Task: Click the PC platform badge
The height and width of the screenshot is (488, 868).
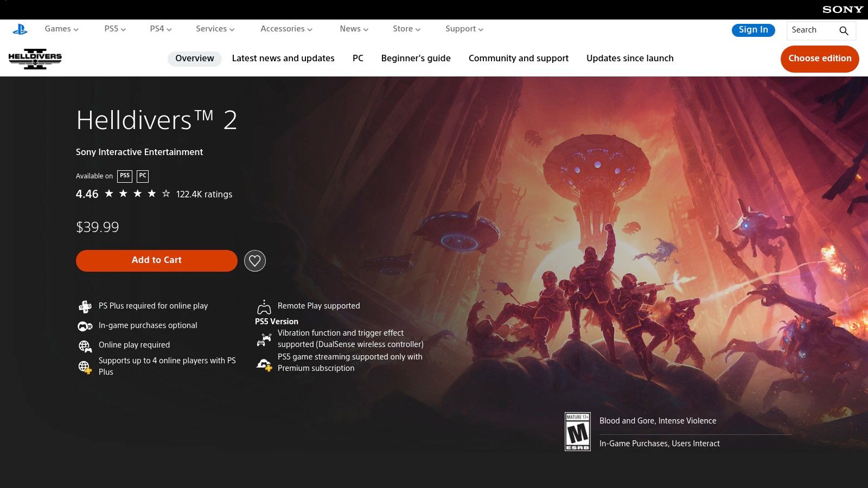Action: (143, 176)
